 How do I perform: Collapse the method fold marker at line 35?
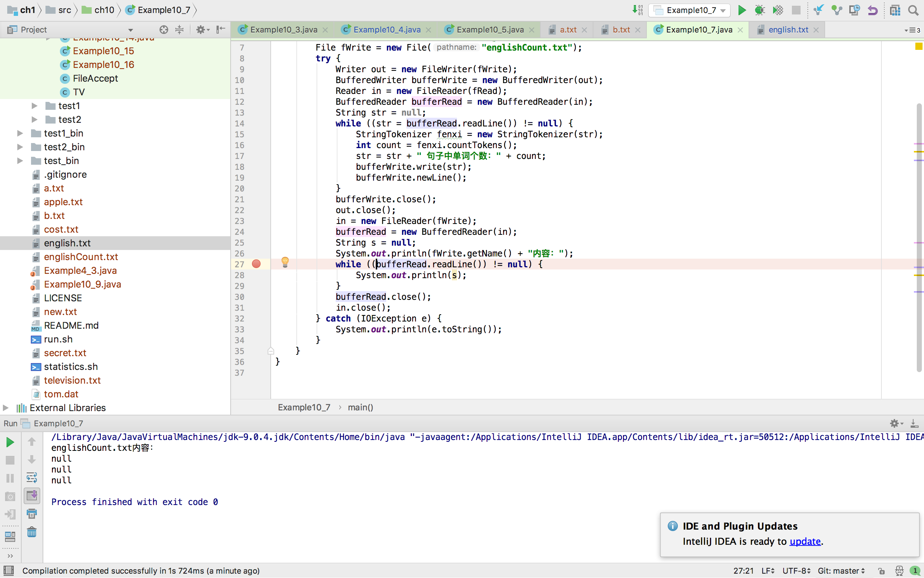click(271, 351)
